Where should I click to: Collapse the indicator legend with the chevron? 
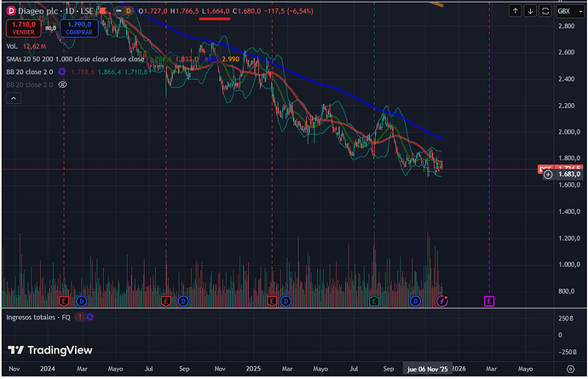pos(14,98)
